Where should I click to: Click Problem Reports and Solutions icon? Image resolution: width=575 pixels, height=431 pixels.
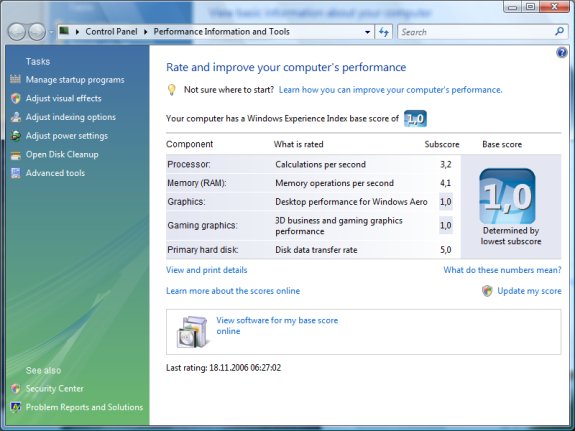click(x=15, y=408)
